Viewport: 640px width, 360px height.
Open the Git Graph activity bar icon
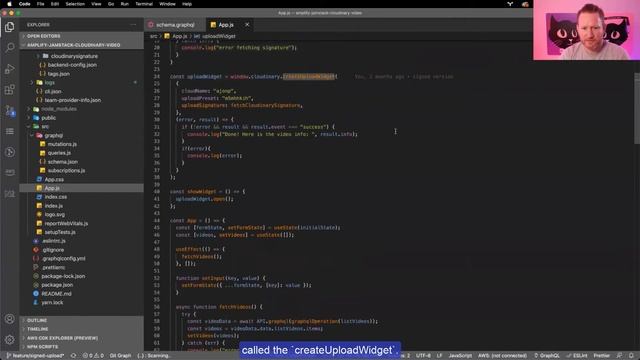pos(9,152)
